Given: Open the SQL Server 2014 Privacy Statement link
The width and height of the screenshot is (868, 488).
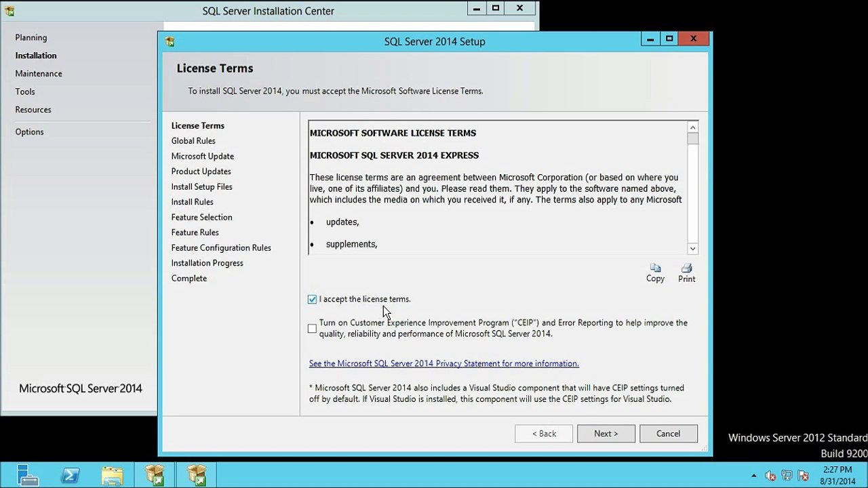Looking at the screenshot, I should click(443, 363).
